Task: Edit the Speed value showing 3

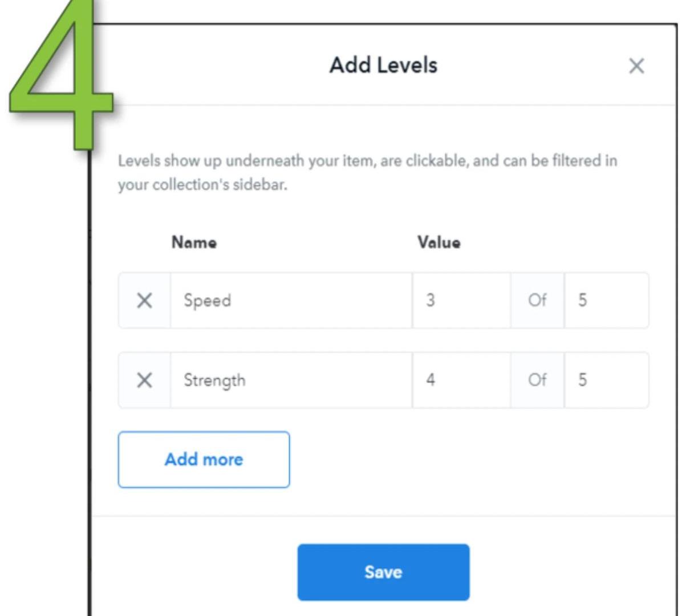Action: [x=461, y=301]
